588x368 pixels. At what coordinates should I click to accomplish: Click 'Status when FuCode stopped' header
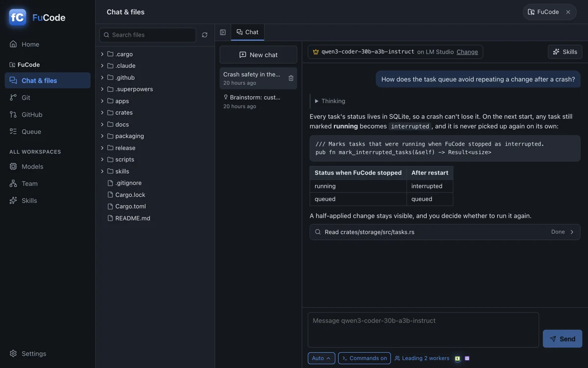point(358,173)
